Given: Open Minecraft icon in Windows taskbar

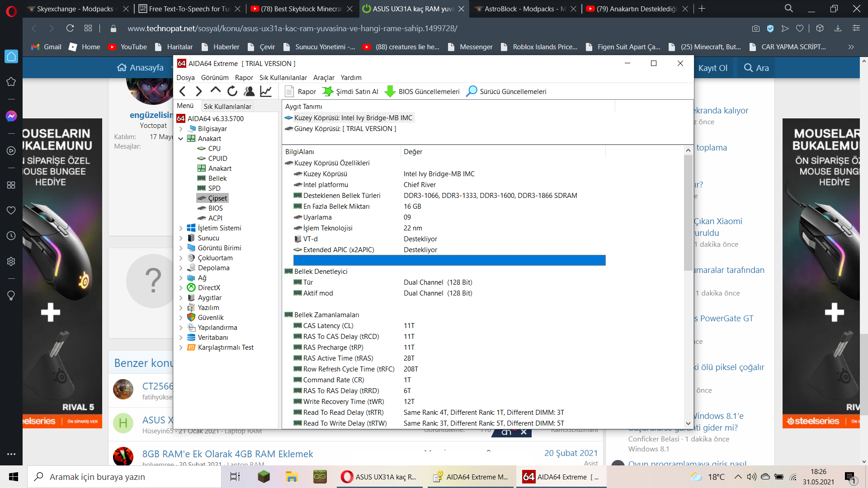Looking at the screenshot, I should coord(264,477).
